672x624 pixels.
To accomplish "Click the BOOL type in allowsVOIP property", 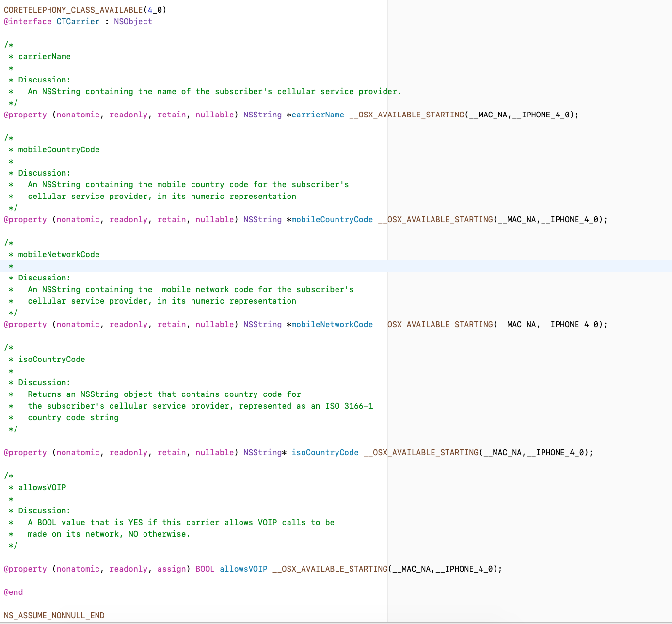I will point(205,569).
